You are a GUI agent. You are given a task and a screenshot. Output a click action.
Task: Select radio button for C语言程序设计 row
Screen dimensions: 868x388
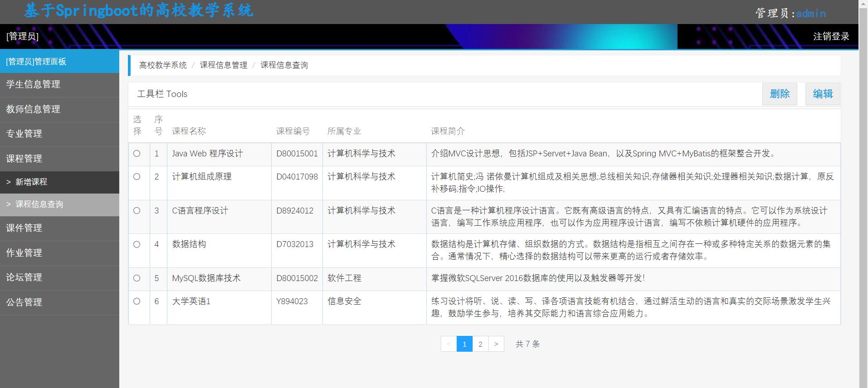point(137,211)
